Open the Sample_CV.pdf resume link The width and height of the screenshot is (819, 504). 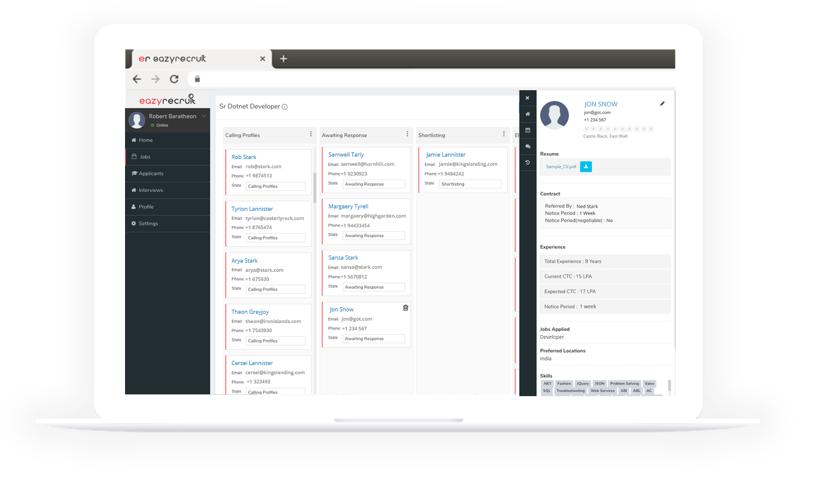[561, 166]
